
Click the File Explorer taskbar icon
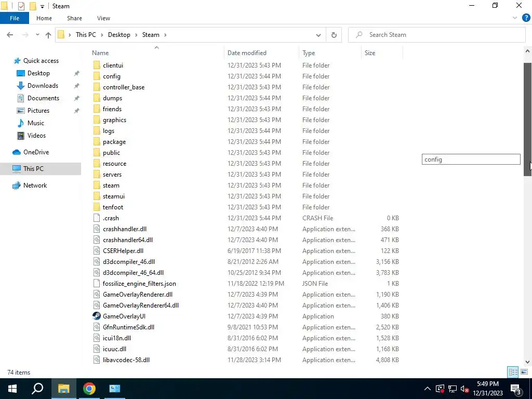click(63, 389)
